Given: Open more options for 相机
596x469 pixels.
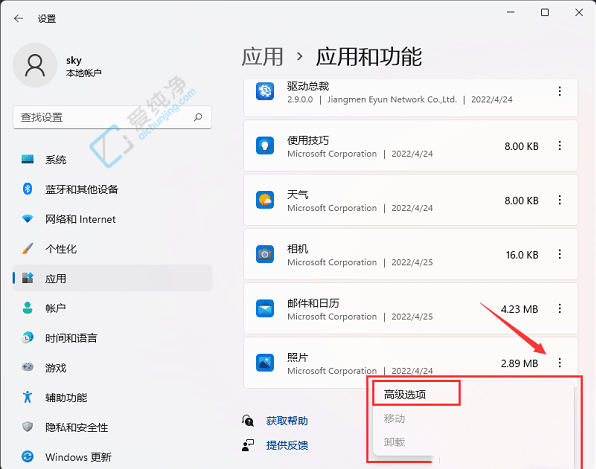Looking at the screenshot, I should point(560,254).
